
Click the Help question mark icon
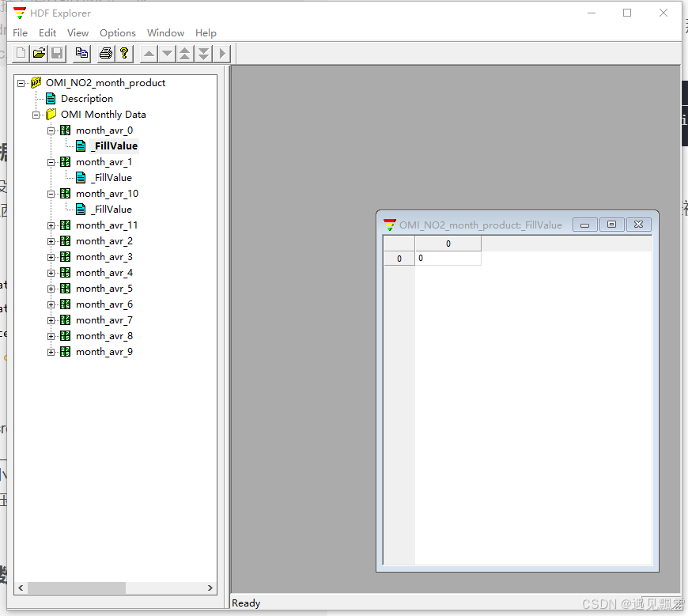pyautogui.click(x=124, y=54)
